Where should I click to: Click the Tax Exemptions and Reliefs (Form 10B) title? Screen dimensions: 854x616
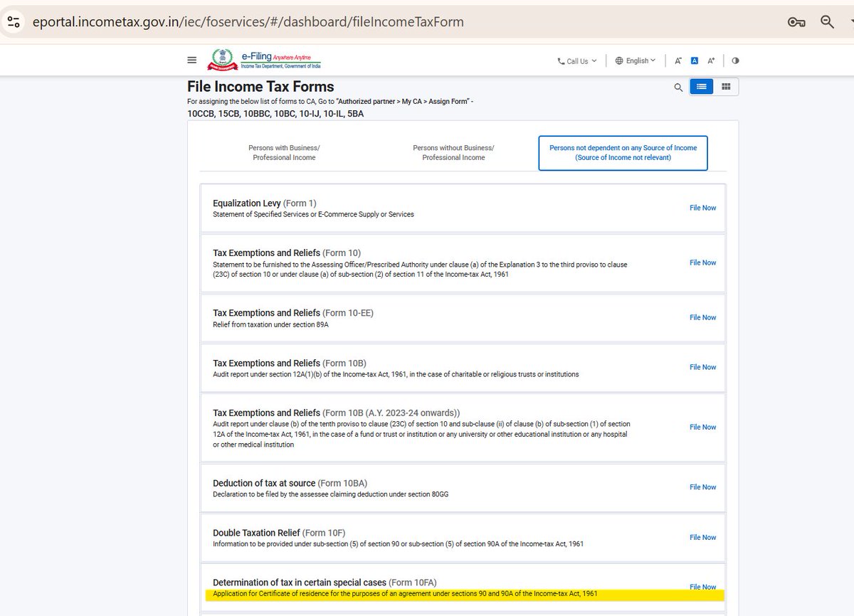[x=290, y=363]
